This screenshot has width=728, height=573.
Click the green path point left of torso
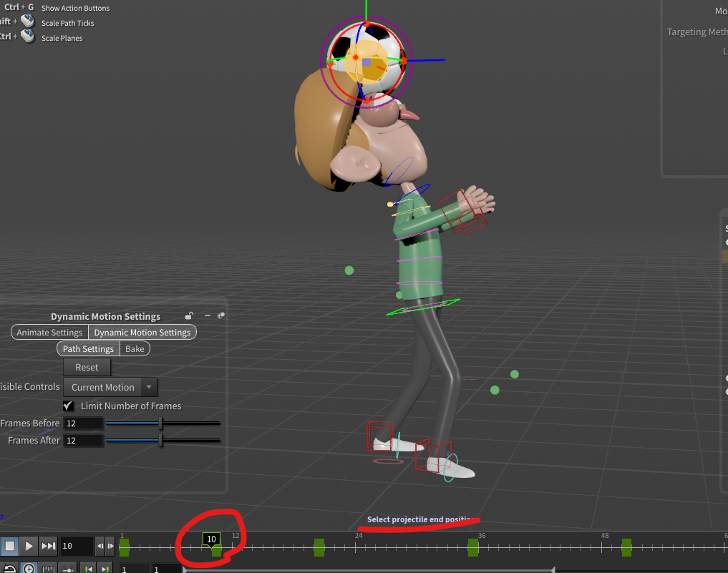[349, 270]
